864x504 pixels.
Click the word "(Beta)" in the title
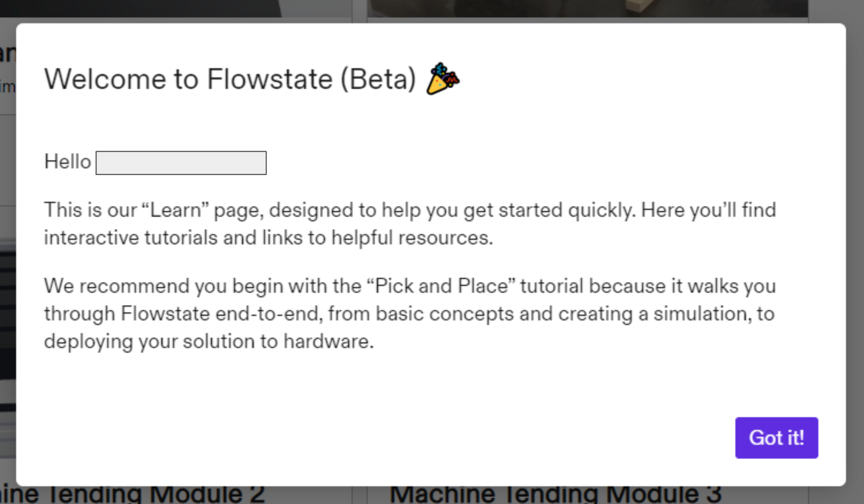378,79
